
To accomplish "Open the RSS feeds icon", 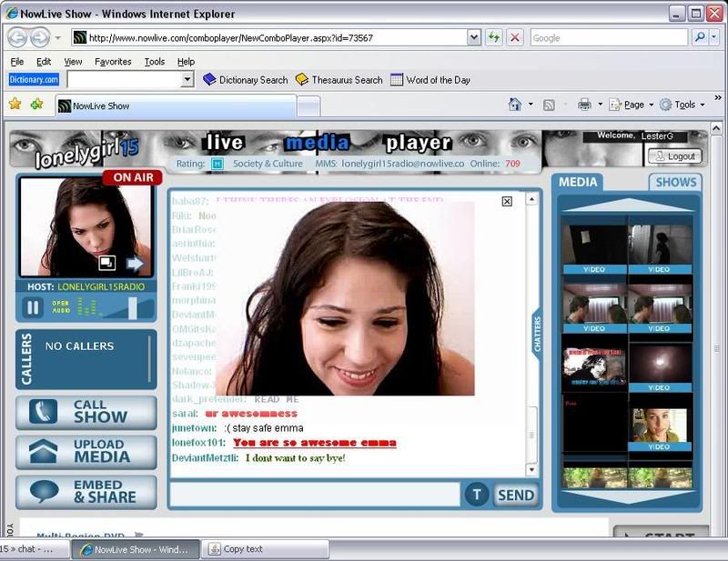I will click(549, 105).
